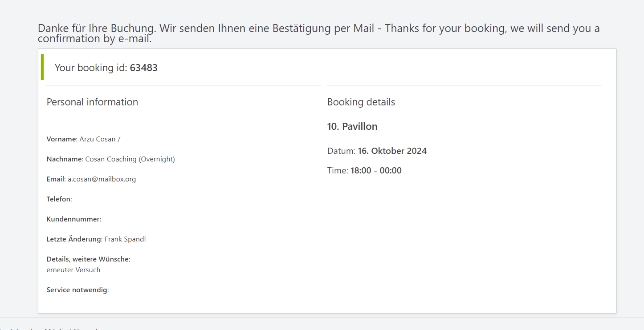Click the Your booking id label

pos(91,68)
